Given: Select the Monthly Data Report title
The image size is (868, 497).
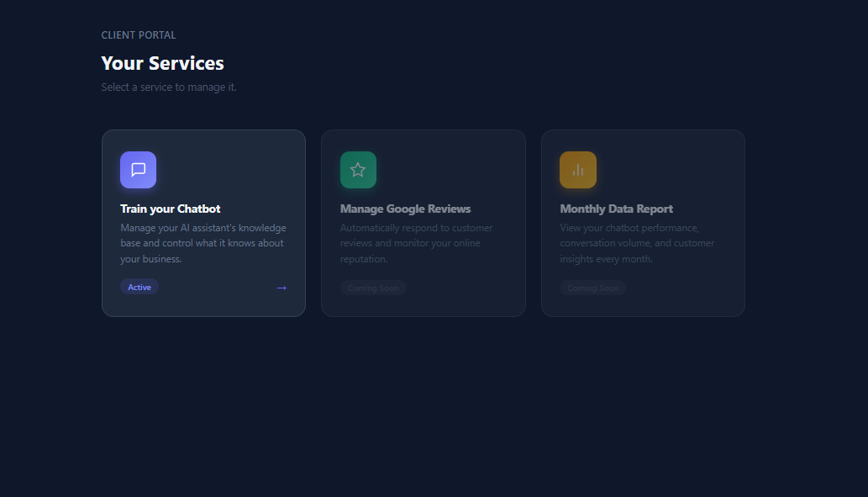Looking at the screenshot, I should pos(616,209).
